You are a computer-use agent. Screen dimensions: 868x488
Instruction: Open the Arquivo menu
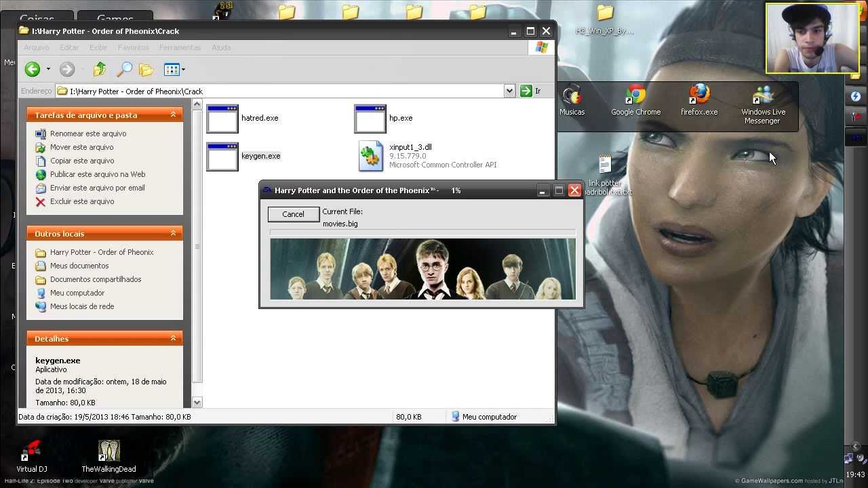[x=37, y=47]
